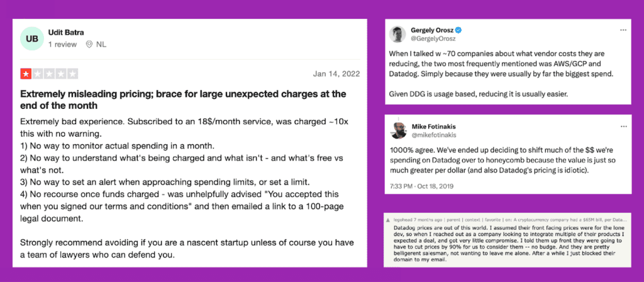
Task: Open the @mikefotinakis handle
Action: tap(435, 135)
